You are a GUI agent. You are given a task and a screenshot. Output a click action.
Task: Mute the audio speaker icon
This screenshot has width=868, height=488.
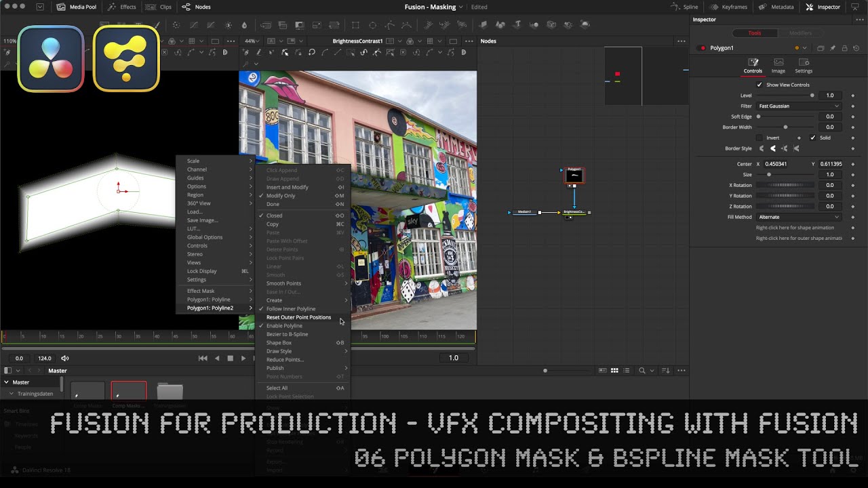point(65,358)
